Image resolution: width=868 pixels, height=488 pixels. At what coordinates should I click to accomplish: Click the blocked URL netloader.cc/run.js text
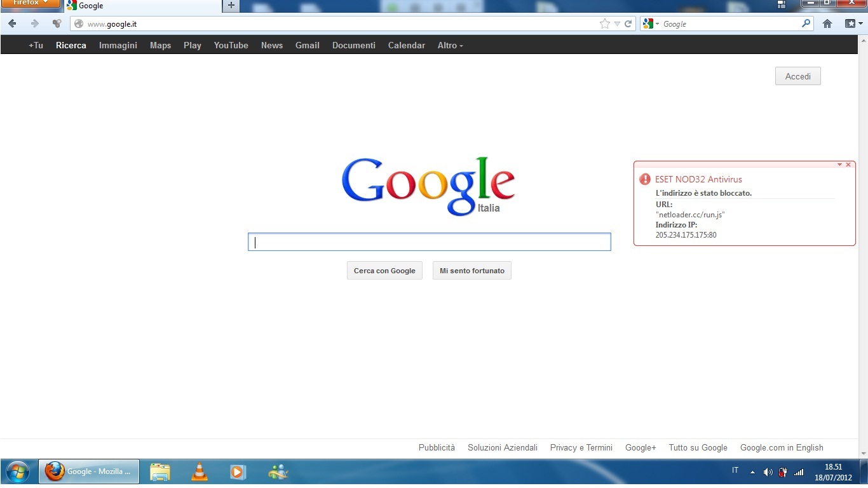[690, 215]
